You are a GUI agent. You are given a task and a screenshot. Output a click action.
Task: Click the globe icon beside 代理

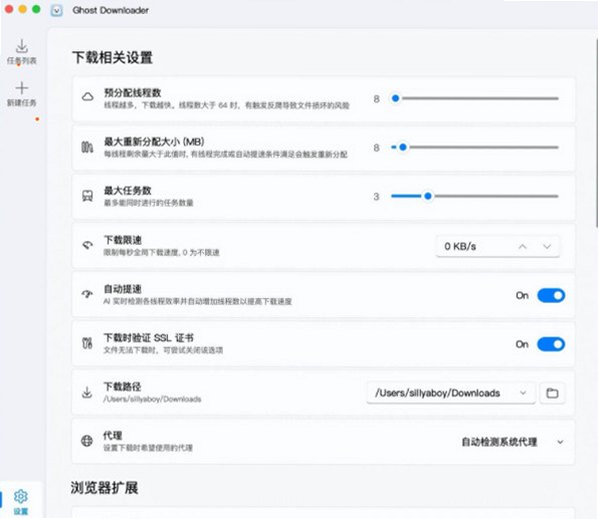(87, 441)
